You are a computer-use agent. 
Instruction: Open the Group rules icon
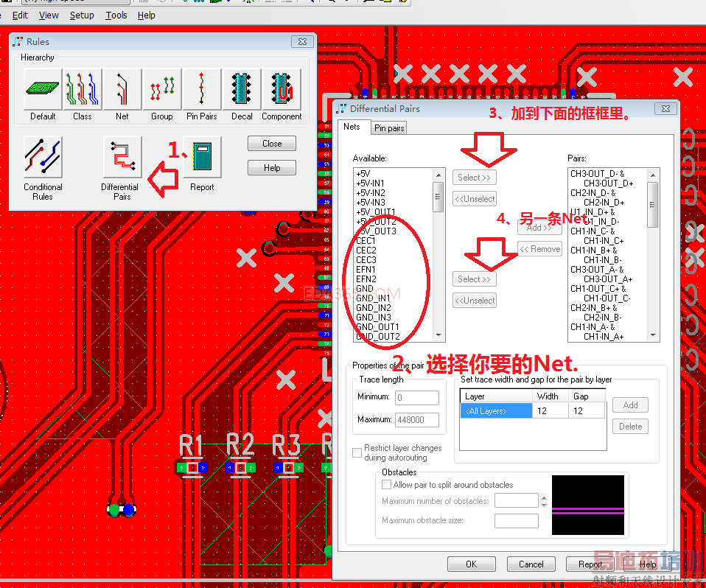click(162, 88)
